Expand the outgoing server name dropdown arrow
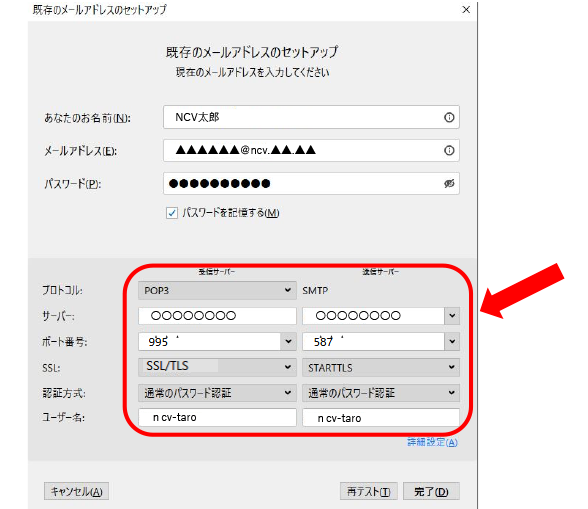Viewport: 588px width, 509px height. click(x=452, y=316)
